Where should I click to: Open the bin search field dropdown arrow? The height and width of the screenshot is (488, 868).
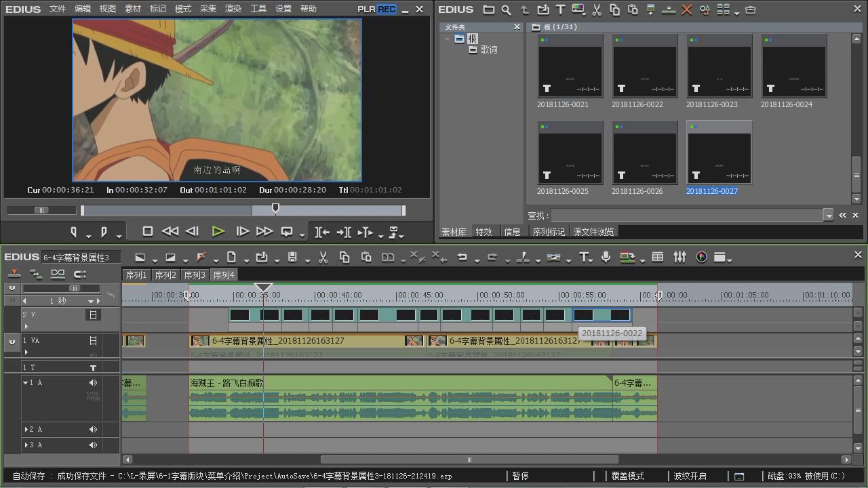tap(828, 216)
